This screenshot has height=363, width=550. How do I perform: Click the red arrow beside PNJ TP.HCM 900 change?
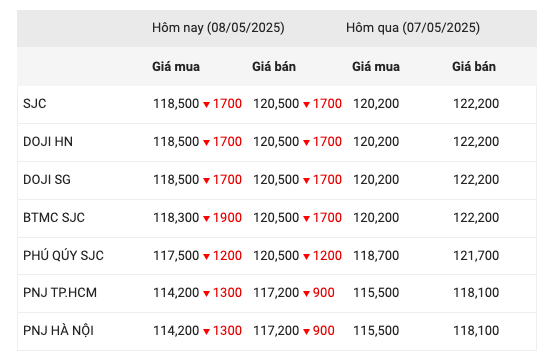pos(307,294)
